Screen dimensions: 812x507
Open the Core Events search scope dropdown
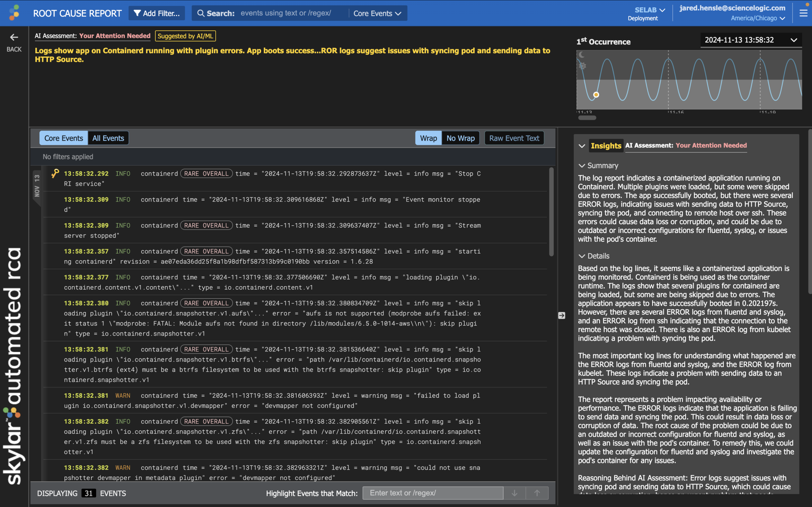coord(377,13)
